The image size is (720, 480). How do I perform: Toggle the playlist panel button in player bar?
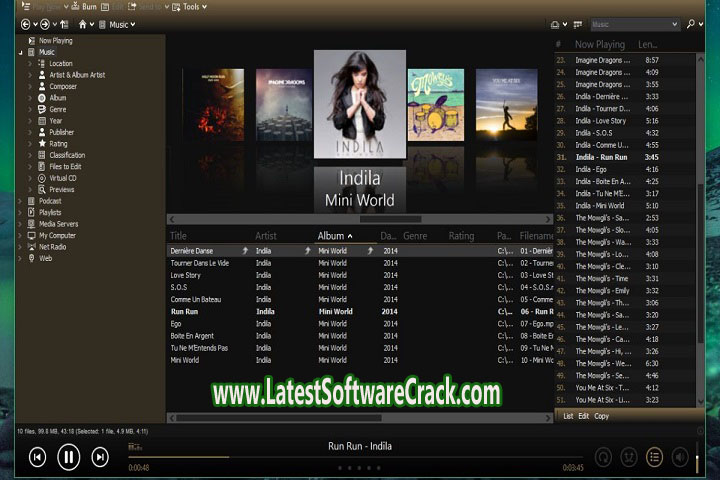click(655, 457)
